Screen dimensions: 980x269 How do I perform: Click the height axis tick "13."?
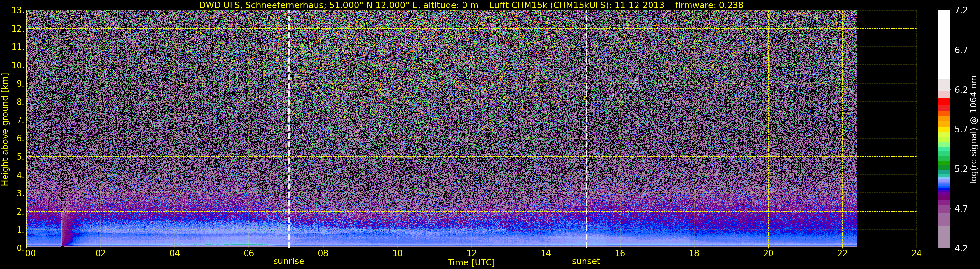click(x=18, y=10)
